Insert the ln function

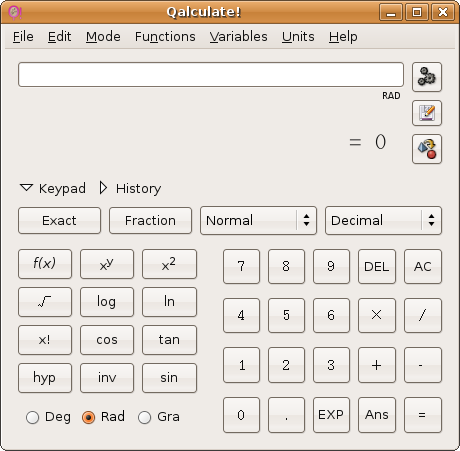click(x=169, y=302)
